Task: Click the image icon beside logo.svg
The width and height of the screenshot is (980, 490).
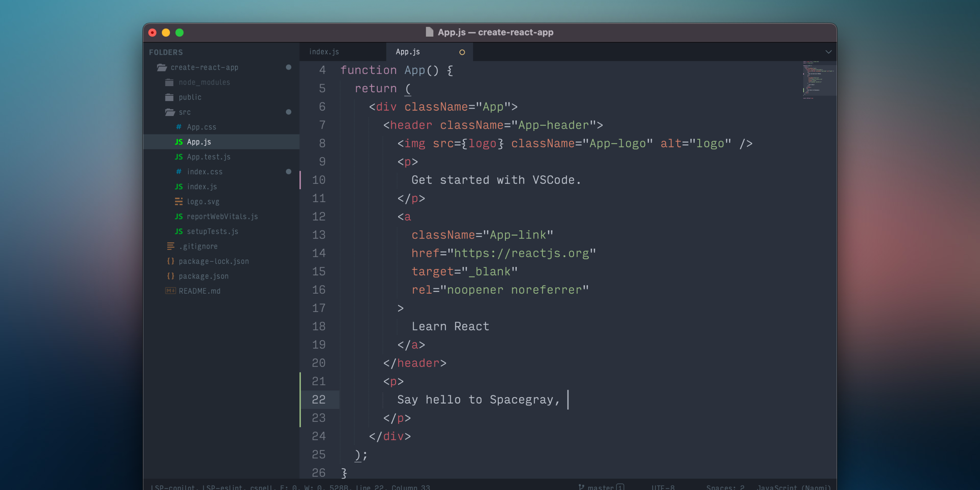Action: pyautogui.click(x=179, y=202)
